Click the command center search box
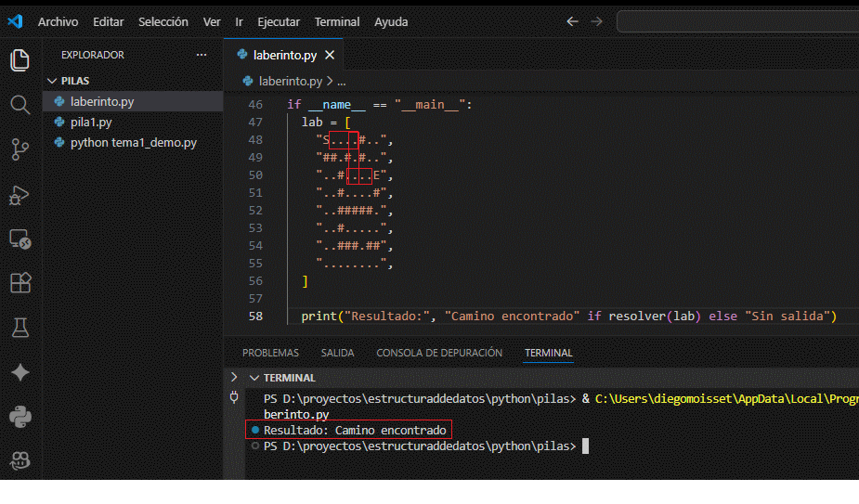The width and height of the screenshot is (859, 504). coord(737,21)
